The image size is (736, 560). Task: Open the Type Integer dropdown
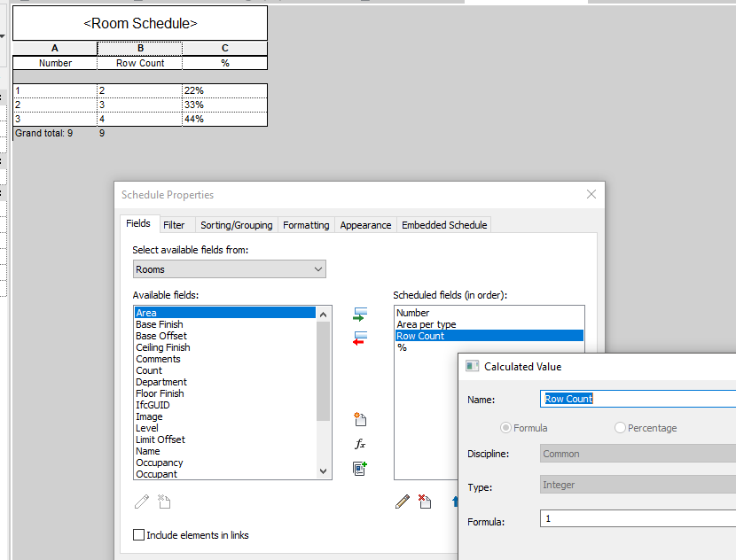point(638,485)
